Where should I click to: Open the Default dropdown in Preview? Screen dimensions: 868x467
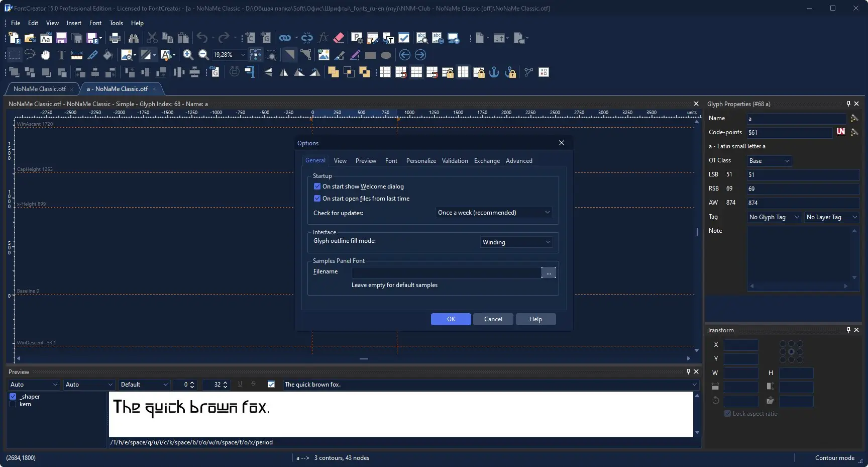(145, 385)
